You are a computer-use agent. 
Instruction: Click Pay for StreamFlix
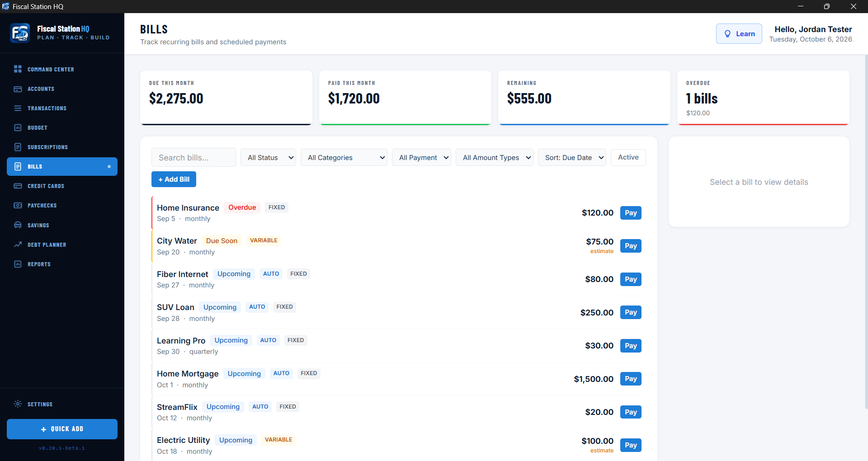[631, 412]
